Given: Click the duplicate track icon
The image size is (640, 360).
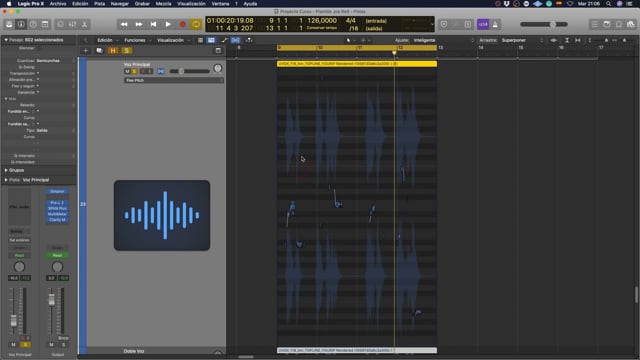Looking at the screenshot, I should (x=99, y=51).
